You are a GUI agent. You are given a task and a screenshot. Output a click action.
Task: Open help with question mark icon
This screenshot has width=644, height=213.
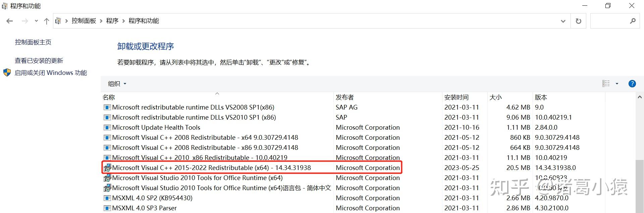point(632,84)
